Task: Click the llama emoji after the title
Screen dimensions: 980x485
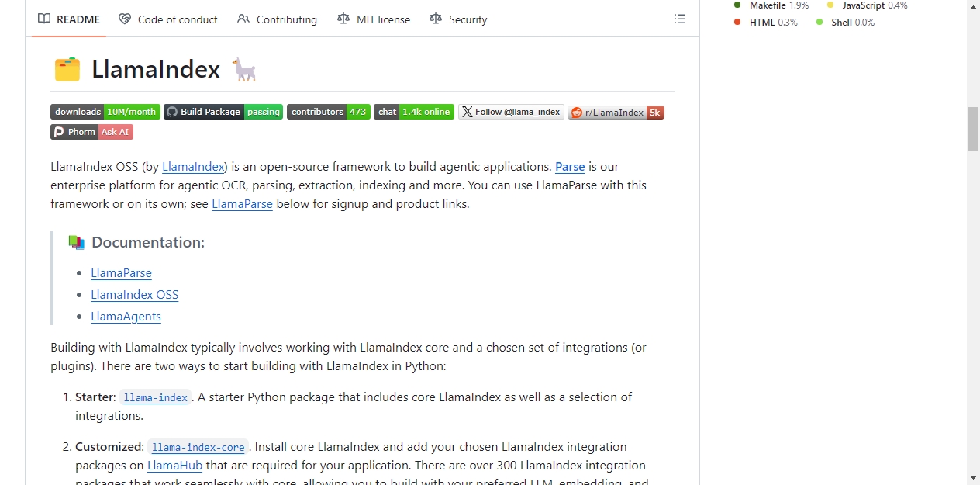Action: pyautogui.click(x=244, y=69)
